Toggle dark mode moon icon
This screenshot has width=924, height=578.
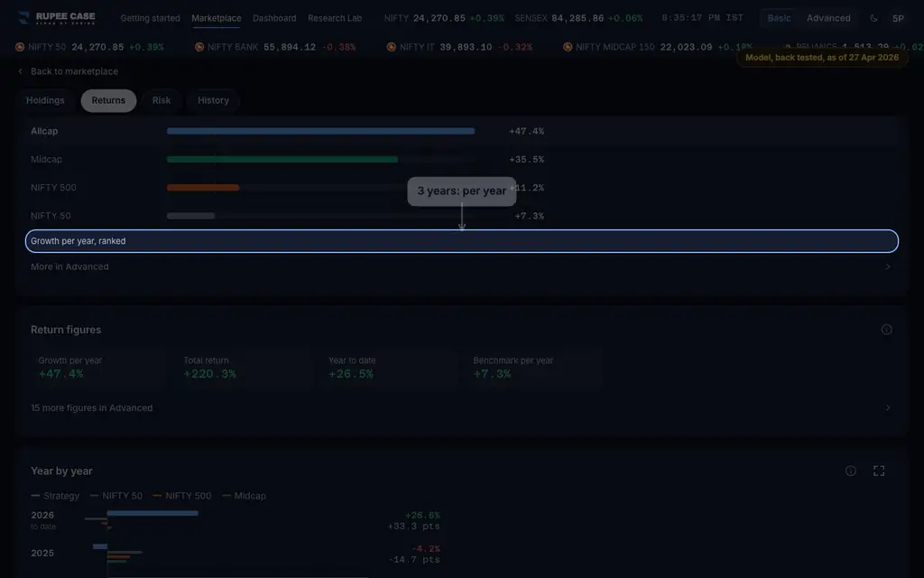pos(873,18)
